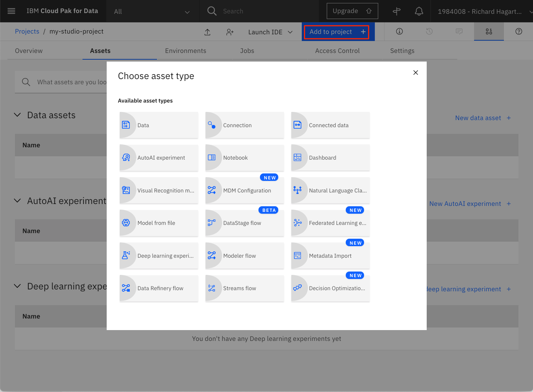Open the notifications bell
The width and height of the screenshot is (533, 392).
pyautogui.click(x=419, y=11)
